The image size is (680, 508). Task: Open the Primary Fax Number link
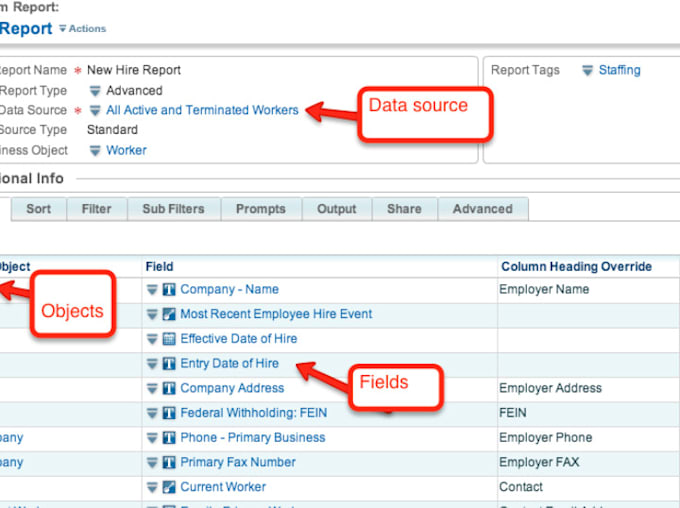238,462
